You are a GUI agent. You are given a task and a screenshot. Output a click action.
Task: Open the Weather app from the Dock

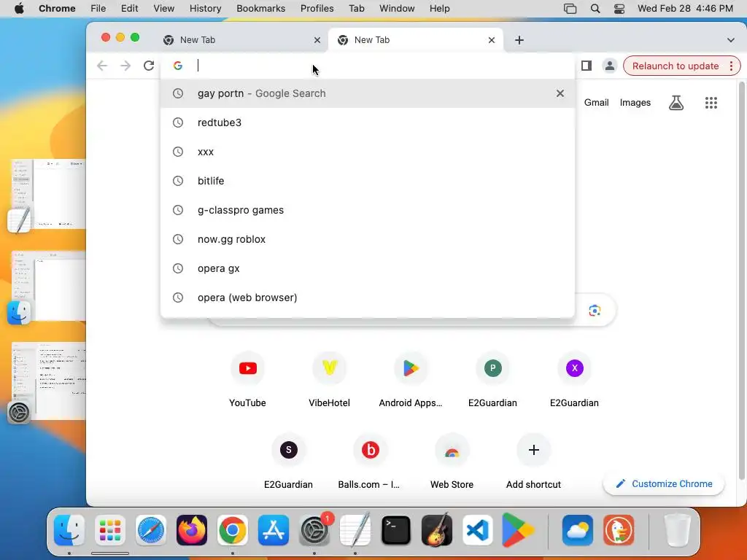coord(578,530)
